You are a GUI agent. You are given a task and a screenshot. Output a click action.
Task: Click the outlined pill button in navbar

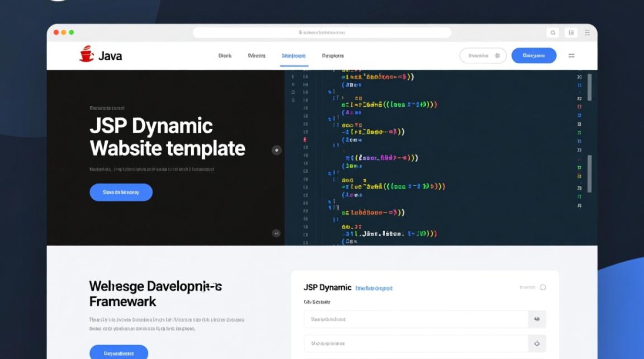pyautogui.click(x=483, y=56)
